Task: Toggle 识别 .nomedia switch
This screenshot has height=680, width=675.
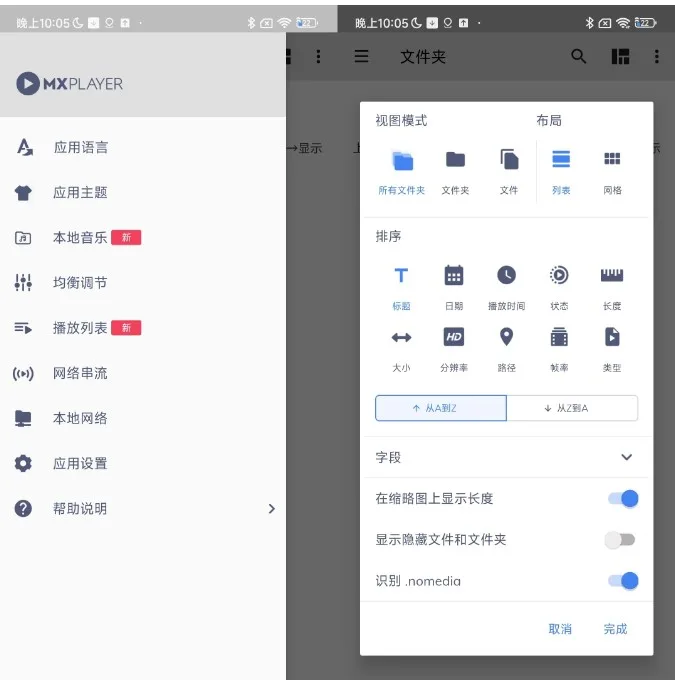Action: tap(623, 581)
